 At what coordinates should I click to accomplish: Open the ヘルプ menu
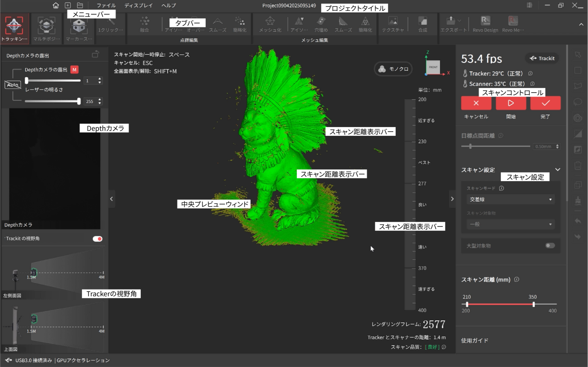pos(169,6)
